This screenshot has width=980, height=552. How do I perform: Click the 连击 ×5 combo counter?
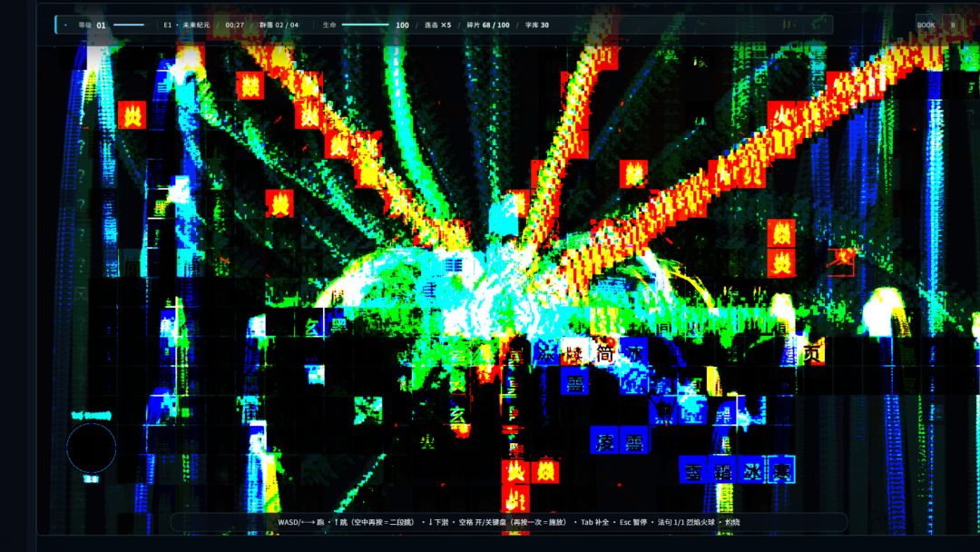[437, 25]
